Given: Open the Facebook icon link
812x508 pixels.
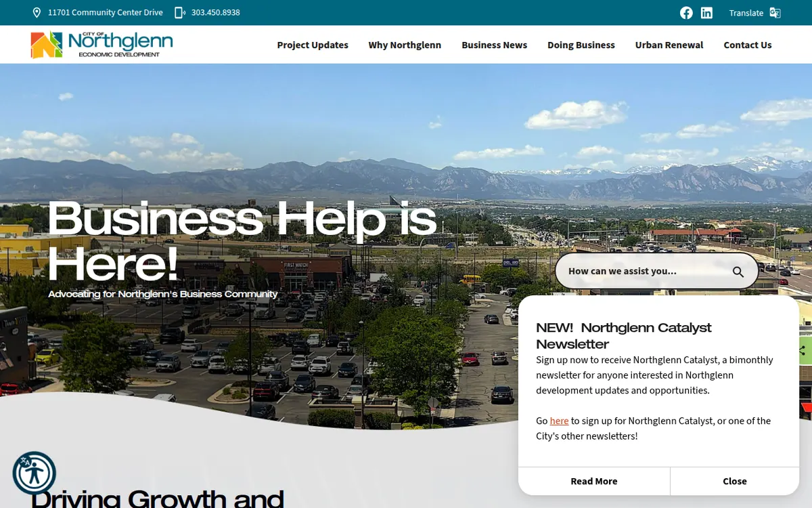Looking at the screenshot, I should coord(686,13).
